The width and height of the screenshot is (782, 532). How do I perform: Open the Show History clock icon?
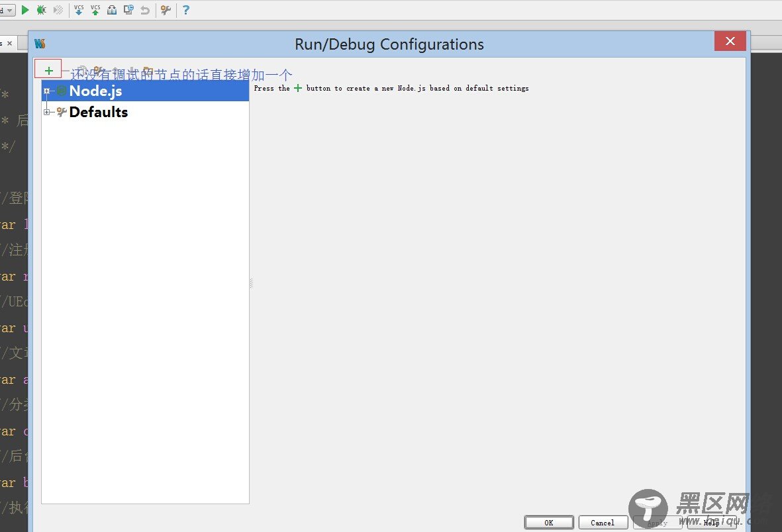128,9
